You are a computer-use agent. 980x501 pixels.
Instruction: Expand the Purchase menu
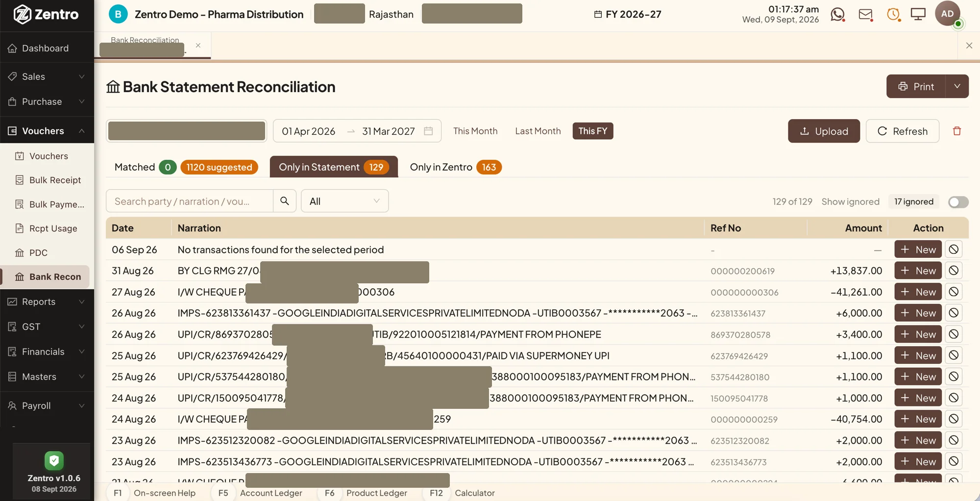pyautogui.click(x=47, y=101)
